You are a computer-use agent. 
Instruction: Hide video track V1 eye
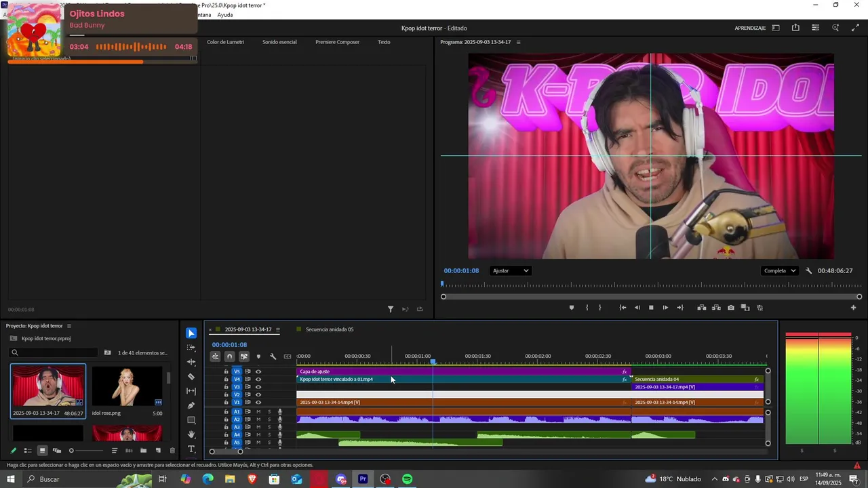258,403
